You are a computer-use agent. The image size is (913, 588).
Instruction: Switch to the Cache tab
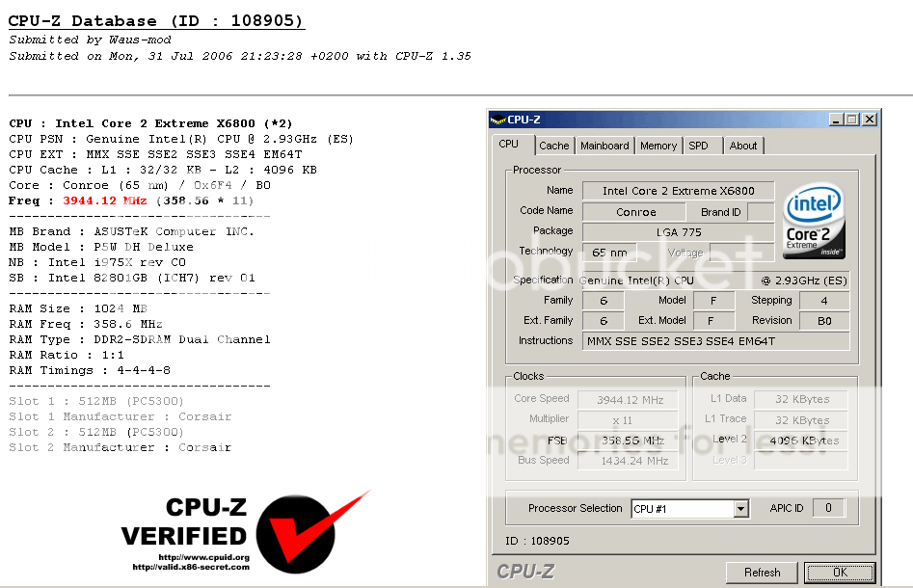(x=553, y=145)
